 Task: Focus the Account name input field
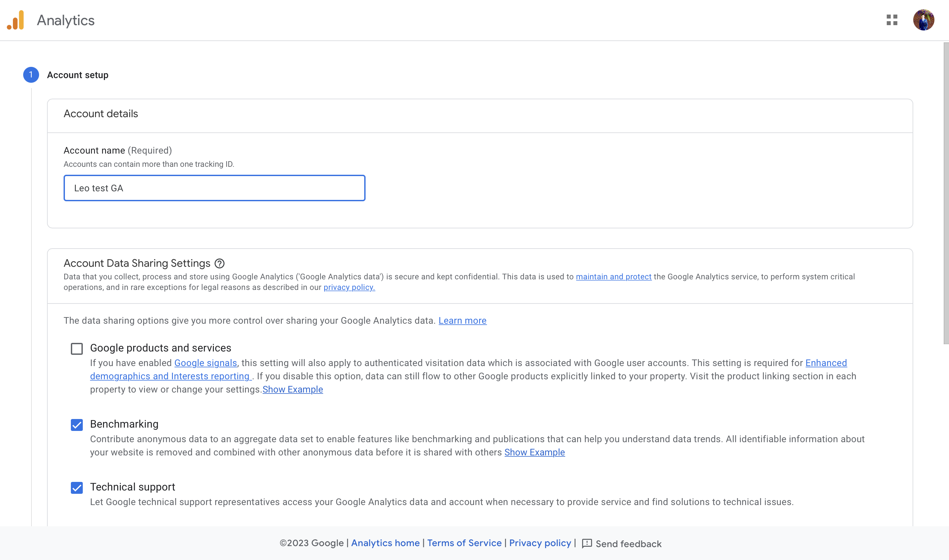(x=214, y=188)
